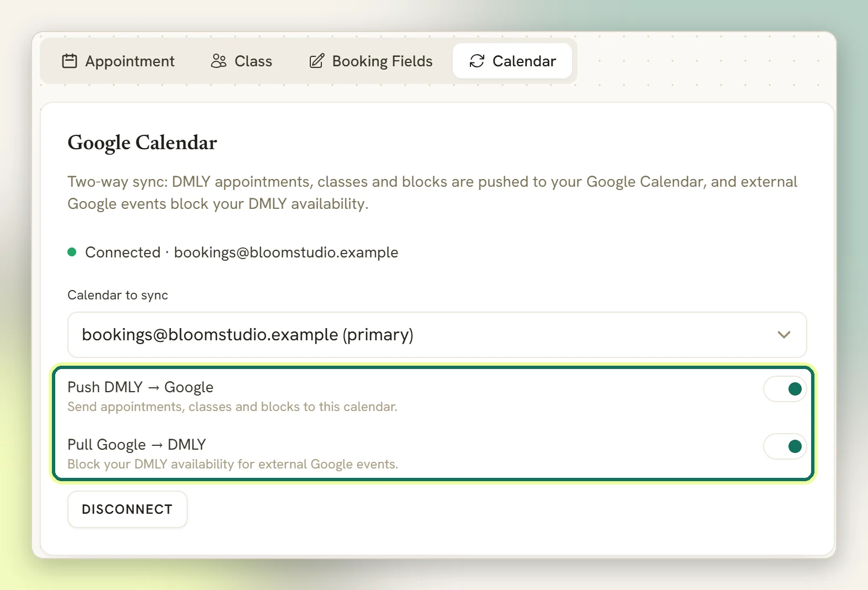Click the Google Calendar heading
868x590 pixels.
142,143
